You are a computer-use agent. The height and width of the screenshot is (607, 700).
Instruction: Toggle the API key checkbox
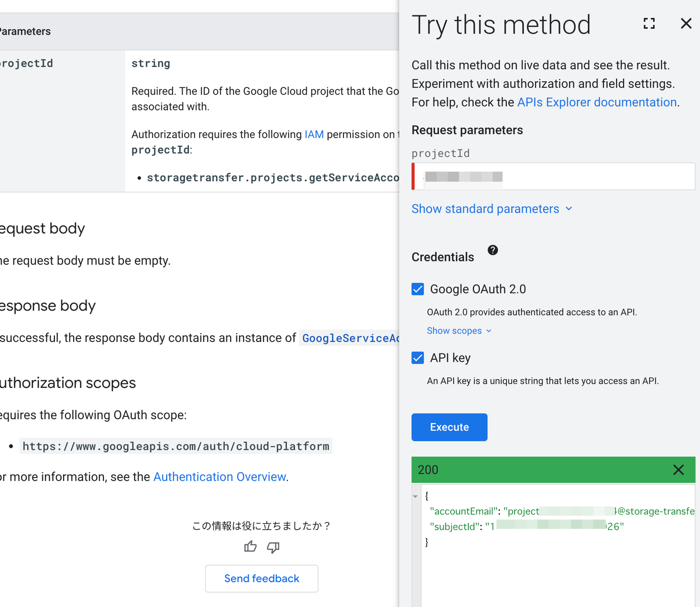click(x=418, y=358)
